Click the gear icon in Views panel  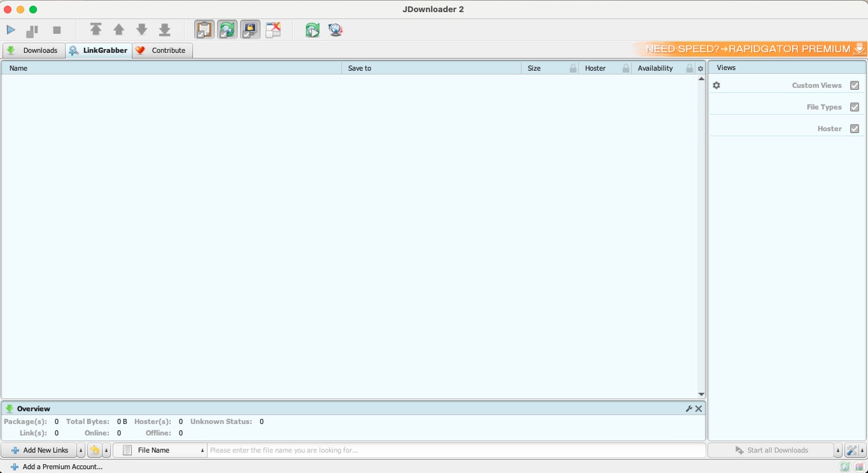(x=716, y=85)
